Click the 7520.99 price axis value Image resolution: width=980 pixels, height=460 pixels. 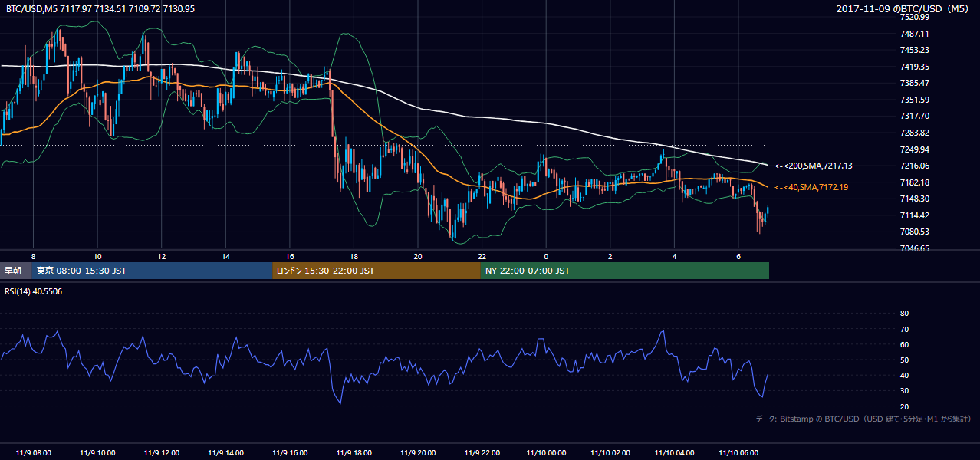(x=915, y=17)
